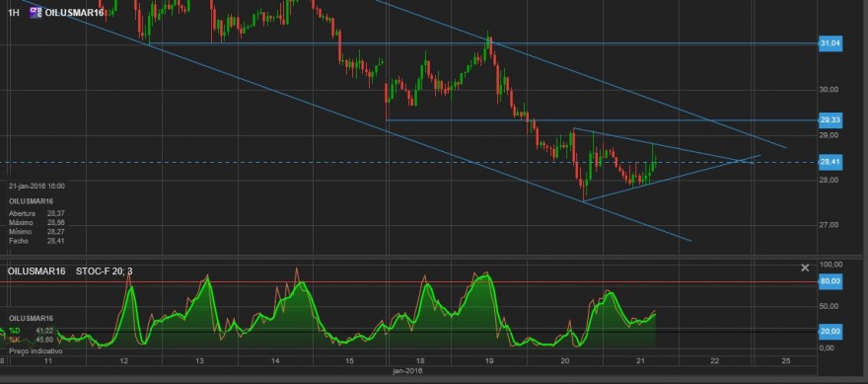Click the 27,00 price axis label

[830, 225]
